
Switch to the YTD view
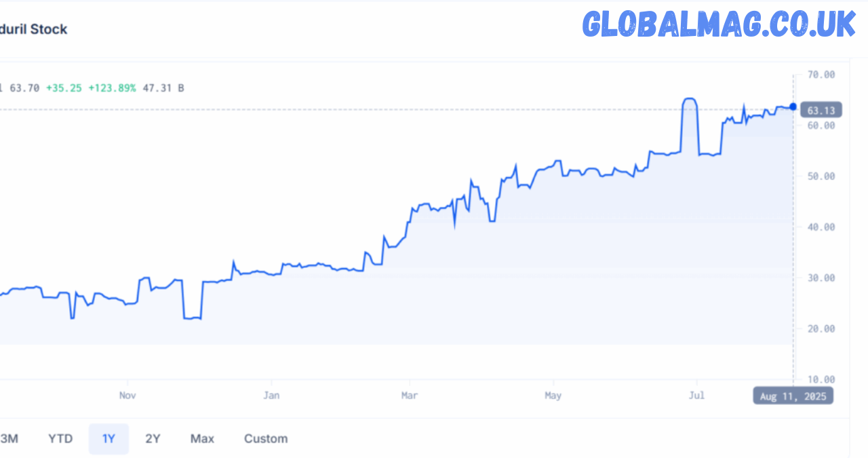[x=60, y=438]
